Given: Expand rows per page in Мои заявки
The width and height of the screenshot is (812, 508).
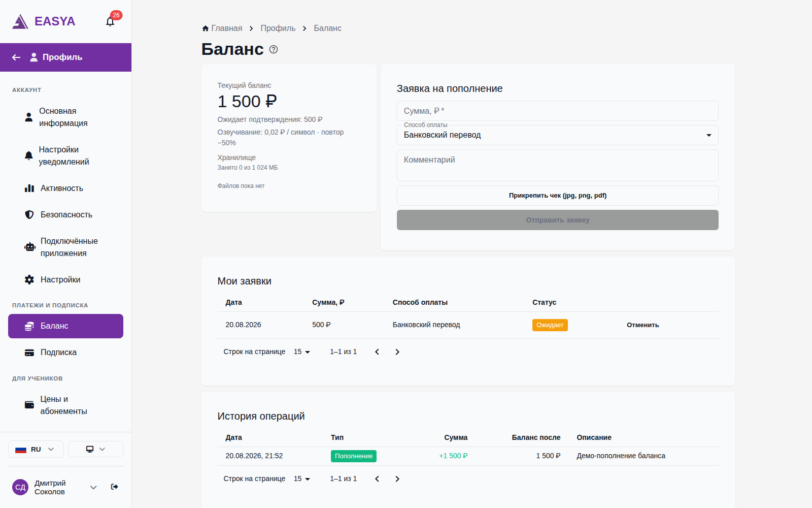Looking at the screenshot, I should pos(302,352).
